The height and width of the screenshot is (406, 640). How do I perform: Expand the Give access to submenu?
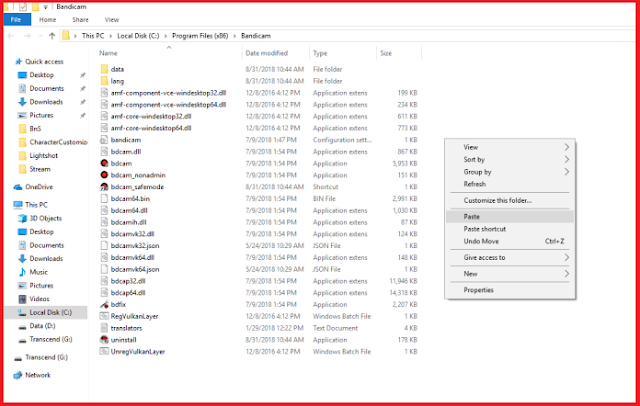pos(510,257)
